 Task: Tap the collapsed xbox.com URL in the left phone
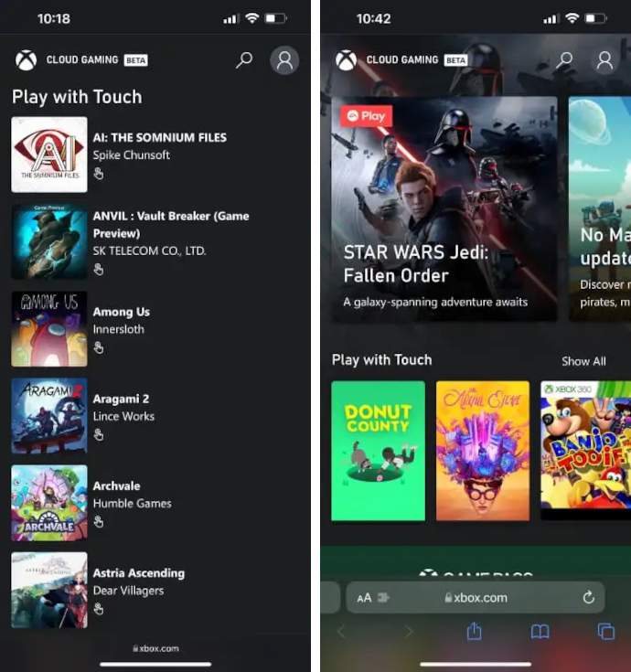click(x=155, y=648)
